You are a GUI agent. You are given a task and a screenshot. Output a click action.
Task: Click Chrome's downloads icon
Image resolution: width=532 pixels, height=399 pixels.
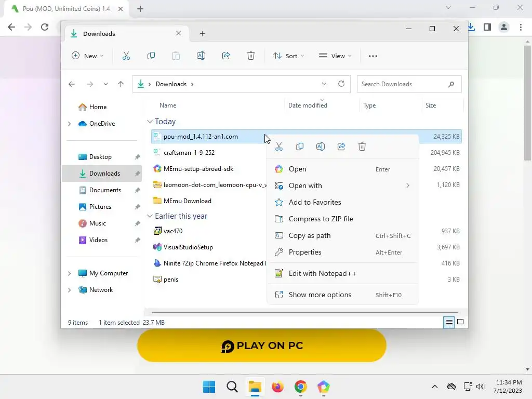click(x=472, y=27)
